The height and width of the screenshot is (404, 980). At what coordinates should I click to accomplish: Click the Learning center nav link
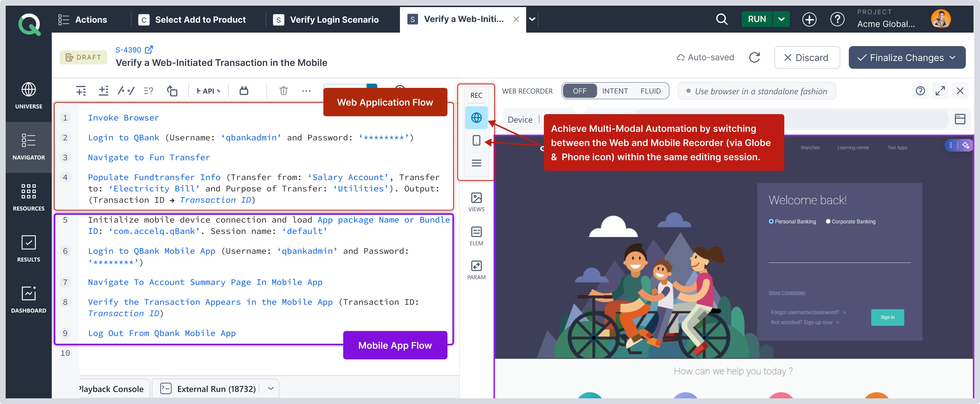pos(853,148)
